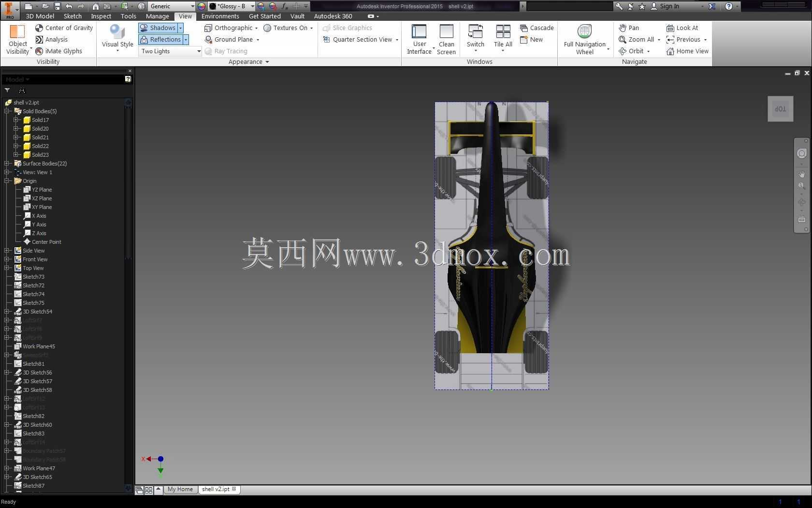The height and width of the screenshot is (508, 812).
Task: Click the Quarter Section View icon
Action: click(x=327, y=40)
